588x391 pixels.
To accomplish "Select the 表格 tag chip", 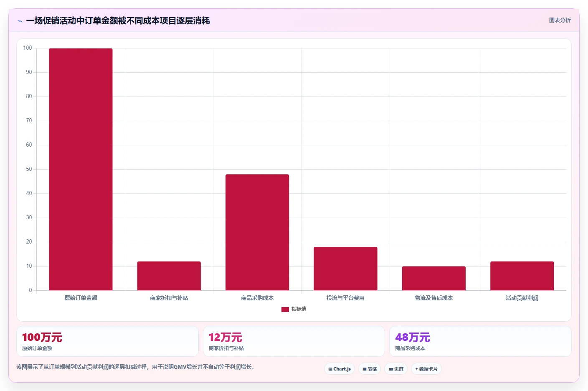I will 370,369.
